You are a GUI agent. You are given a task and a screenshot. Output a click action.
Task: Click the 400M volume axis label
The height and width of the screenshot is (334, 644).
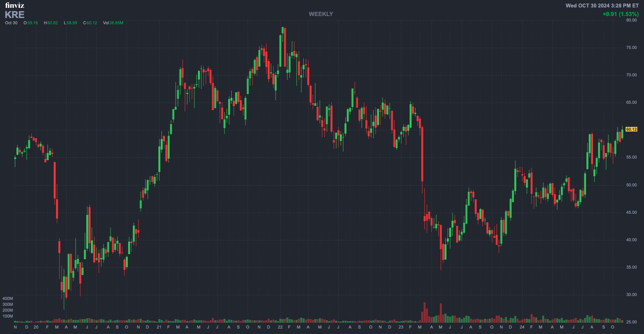8,298
